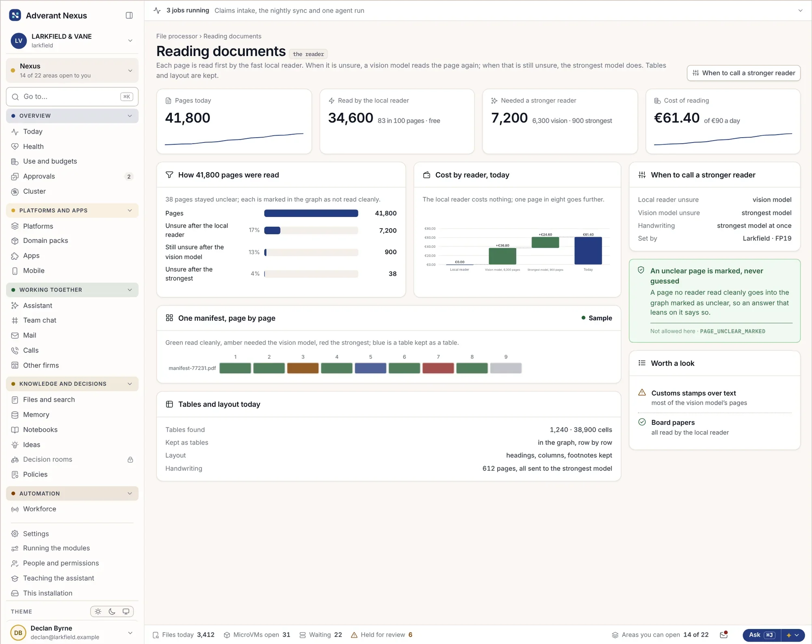Navigate to People and permissions
812x644 pixels.
(x=72, y=563)
